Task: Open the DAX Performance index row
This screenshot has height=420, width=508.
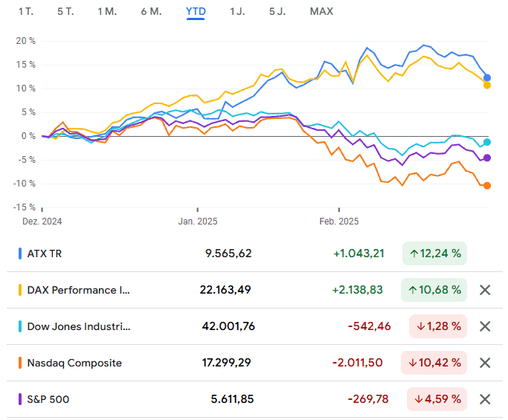Action: [x=254, y=290]
